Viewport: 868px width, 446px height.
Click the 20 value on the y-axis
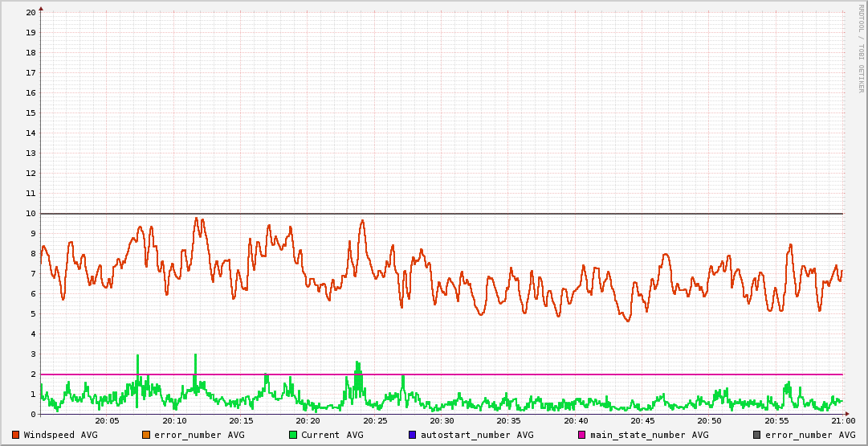[x=31, y=13]
